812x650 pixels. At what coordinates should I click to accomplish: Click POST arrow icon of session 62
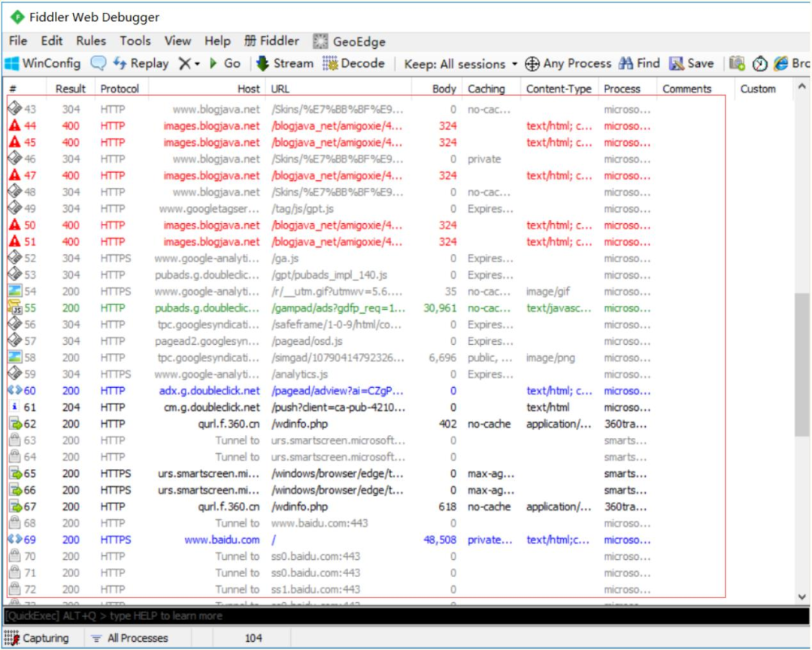16,424
